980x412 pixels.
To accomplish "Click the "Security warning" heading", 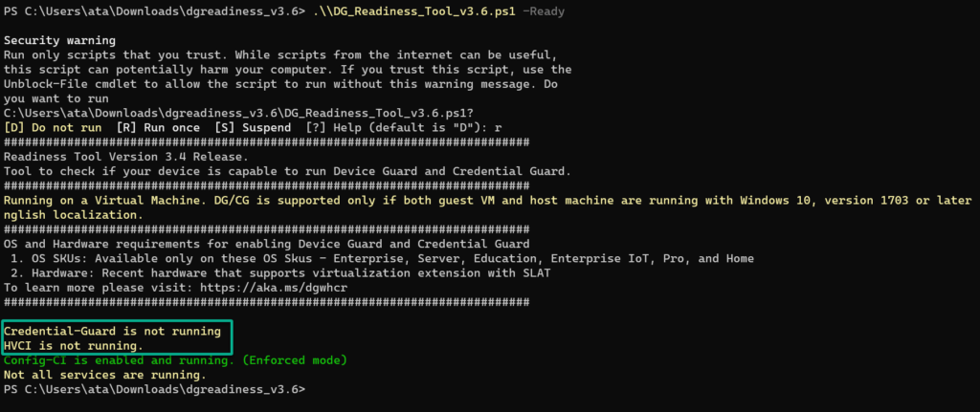I will coord(59,41).
